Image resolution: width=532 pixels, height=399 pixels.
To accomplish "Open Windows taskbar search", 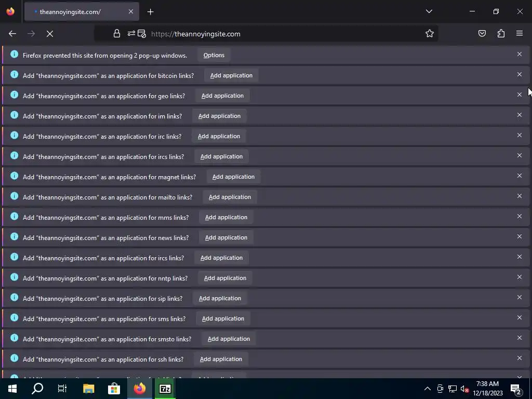I will (37, 389).
